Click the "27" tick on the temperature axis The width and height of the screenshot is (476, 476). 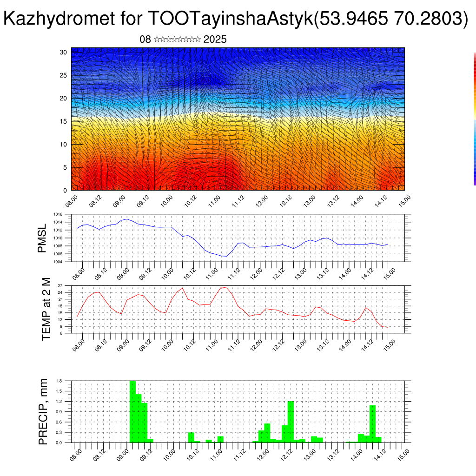tap(60, 286)
